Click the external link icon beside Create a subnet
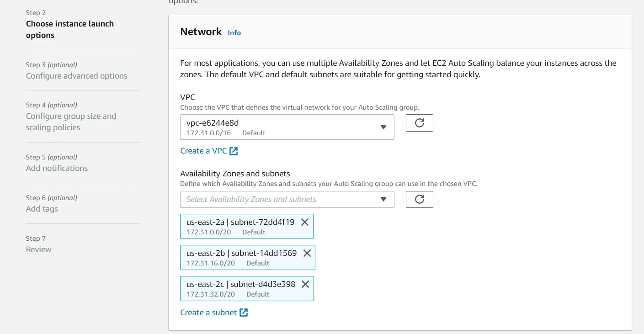The height and width of the screenshot is (334, 644). click(244, 313)
